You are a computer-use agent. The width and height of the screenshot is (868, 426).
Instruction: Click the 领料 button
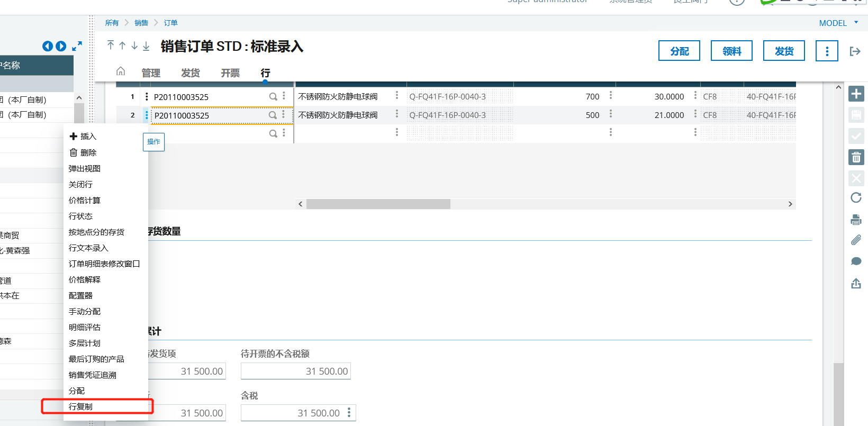(x=731, y=51)
